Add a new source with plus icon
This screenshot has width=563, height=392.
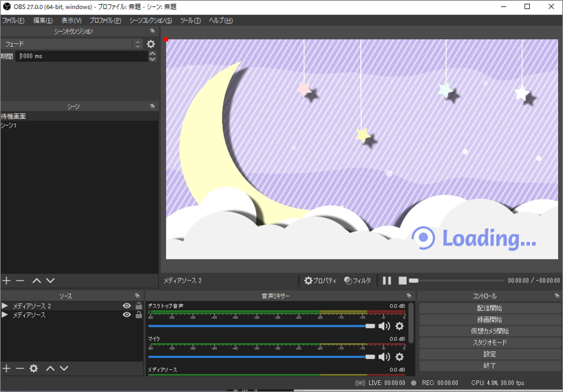pyautogui.click(x=7, y=369)
